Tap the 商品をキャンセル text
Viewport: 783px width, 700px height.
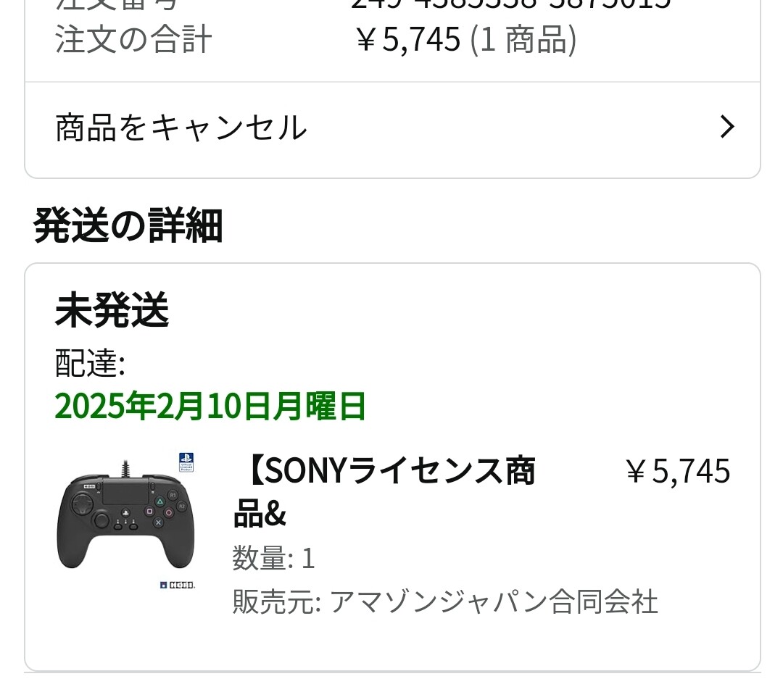point(181,128)
